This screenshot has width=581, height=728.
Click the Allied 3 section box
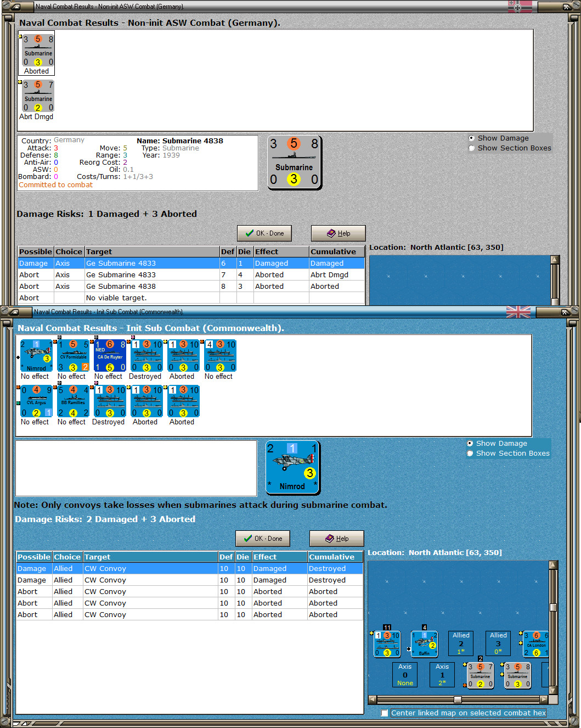(498, 643)
